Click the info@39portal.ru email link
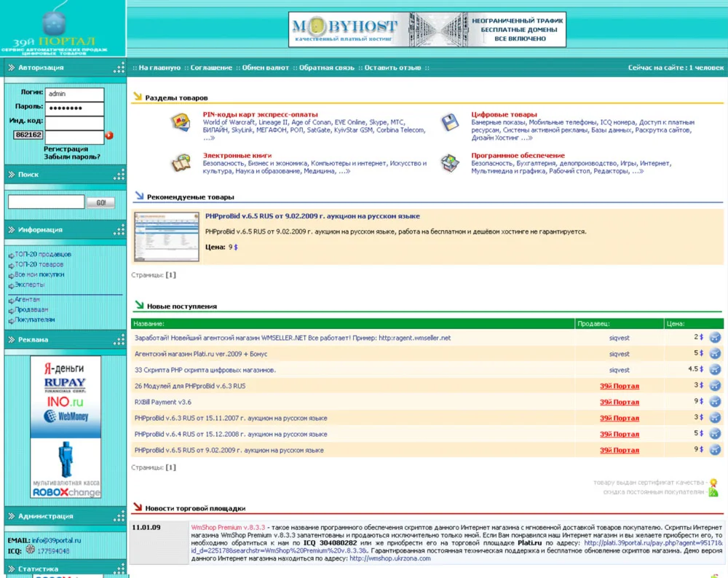Image resolution: width=728 pixels, height=578 pixels. 56,540
